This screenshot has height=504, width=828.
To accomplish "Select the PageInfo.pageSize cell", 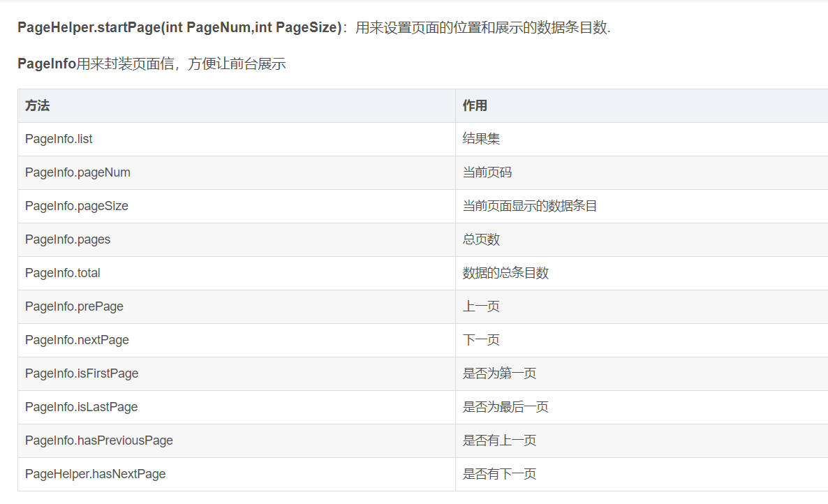I will pos(237,207).
